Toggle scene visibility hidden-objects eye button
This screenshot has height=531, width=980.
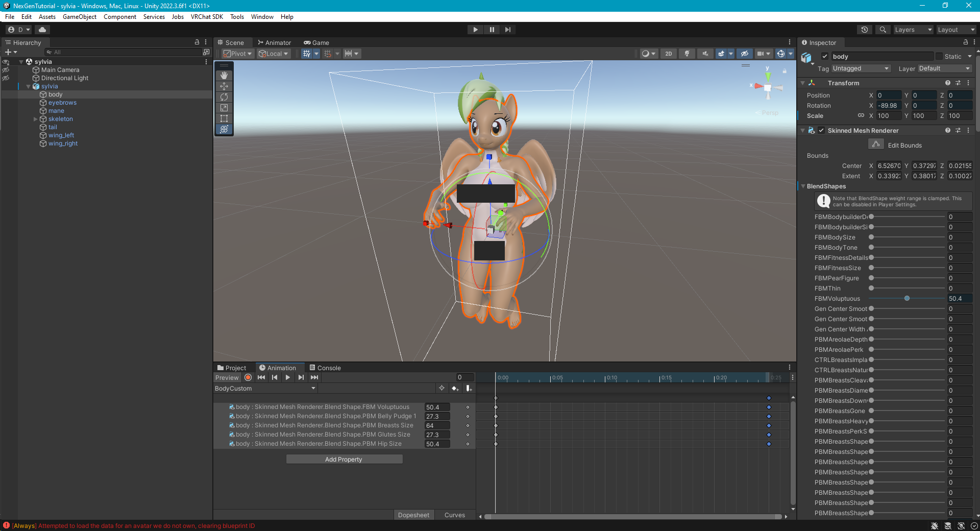[745, 54]
